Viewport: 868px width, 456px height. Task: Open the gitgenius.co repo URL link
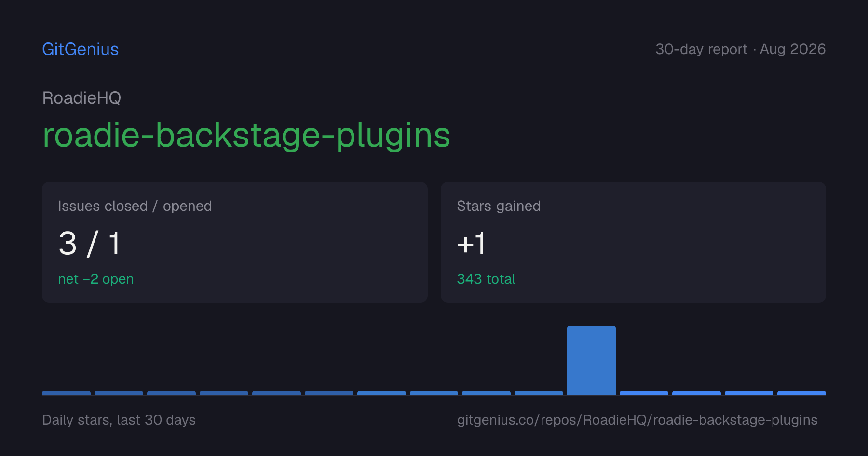tap(637, 420)
